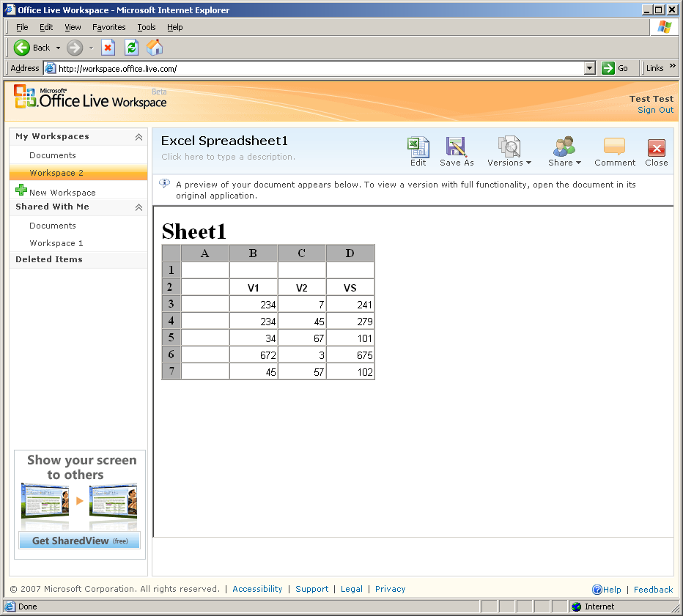Open the Privacy link in footer
Image resolution: width=683 pixels, height=616 pixels.
click(391, 589)
